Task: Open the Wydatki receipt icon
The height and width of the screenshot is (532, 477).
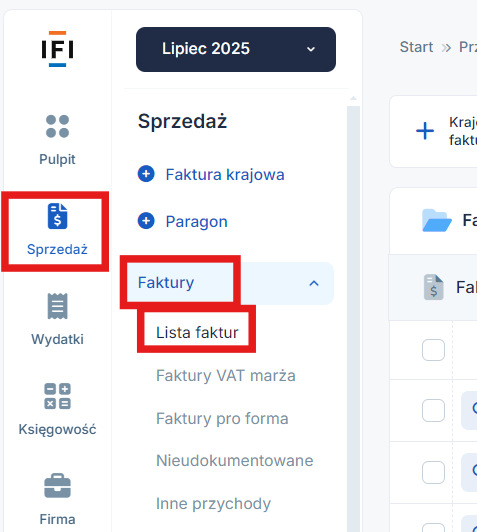Action: pyautogui.click(x=57, y=306)
